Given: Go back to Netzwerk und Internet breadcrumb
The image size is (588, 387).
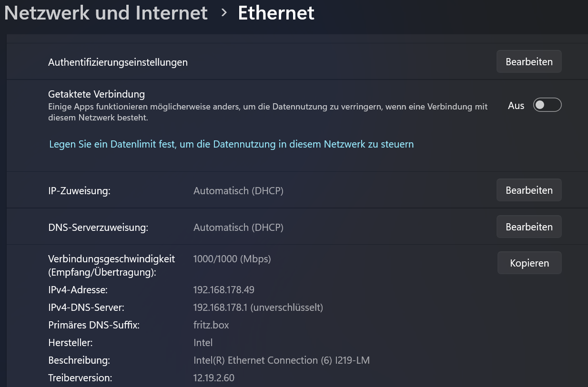Looking at the screenshot, I should (x=106, y=13).
